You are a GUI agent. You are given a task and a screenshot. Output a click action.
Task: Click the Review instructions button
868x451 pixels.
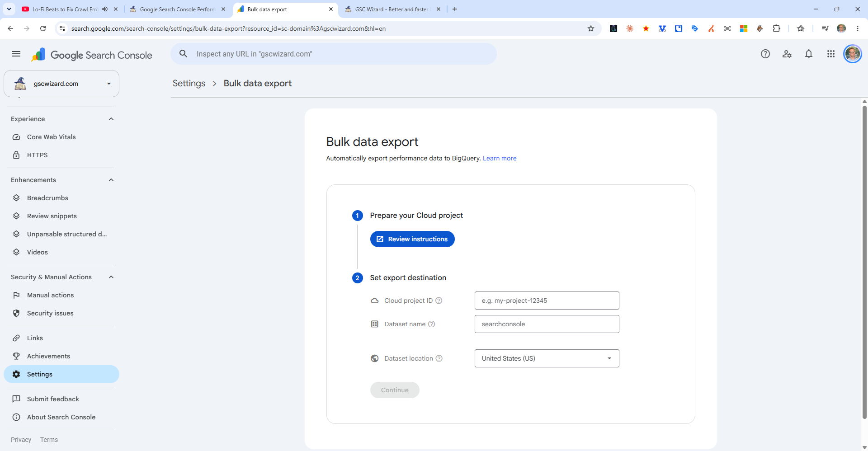[412, 239]
